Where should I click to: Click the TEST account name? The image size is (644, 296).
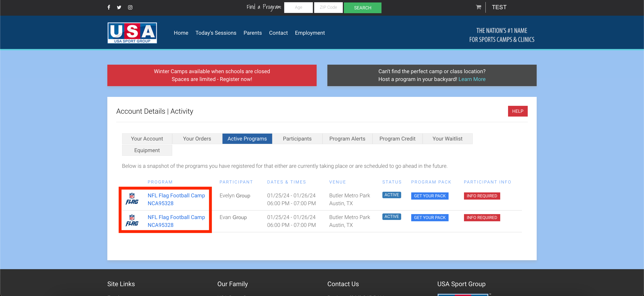coord(499,7)
